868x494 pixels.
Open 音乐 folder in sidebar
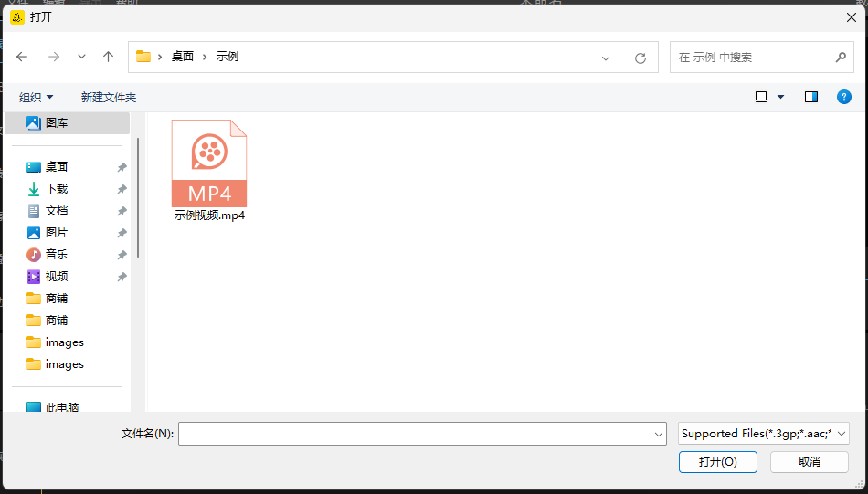click(x=57, y=255)
